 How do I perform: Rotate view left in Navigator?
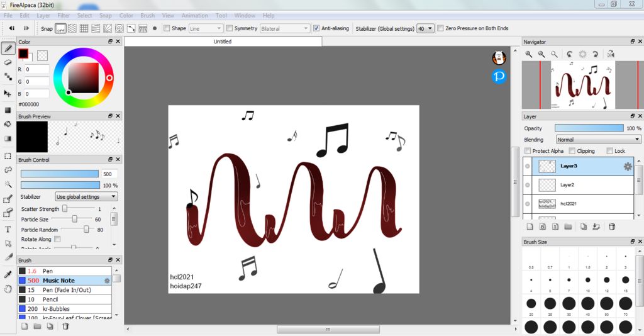pyautogui.click(x=569, y=54)
